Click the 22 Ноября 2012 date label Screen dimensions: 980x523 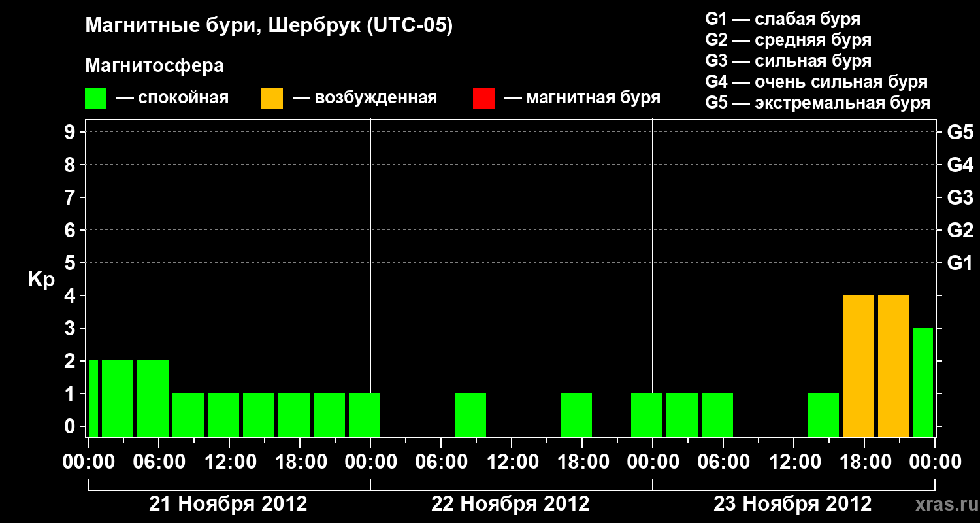[510, 504]
